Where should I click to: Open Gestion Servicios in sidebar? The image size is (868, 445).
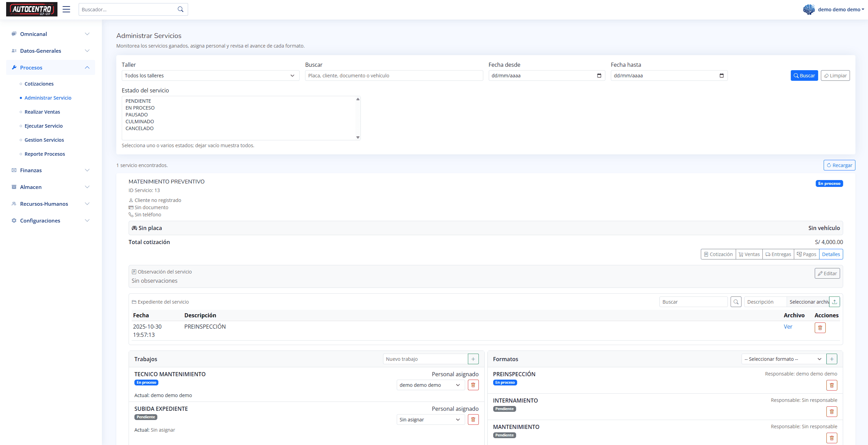coord(44,140)
